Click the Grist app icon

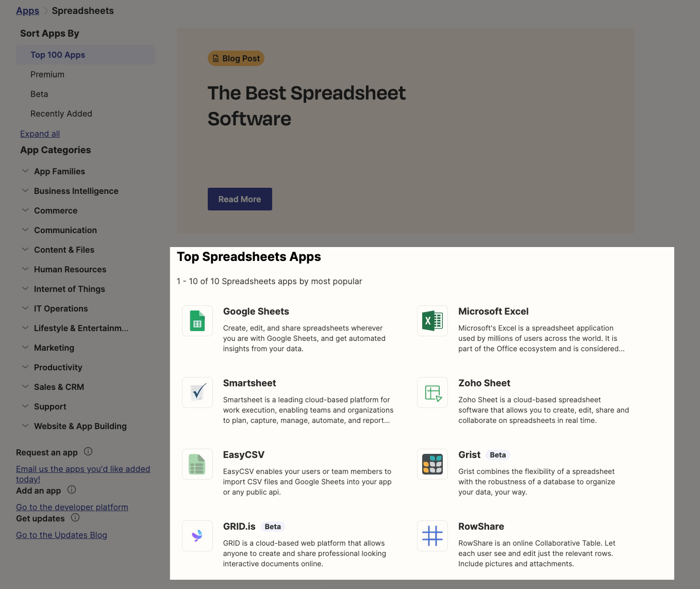pyautogui.click(x=432, y=464)
